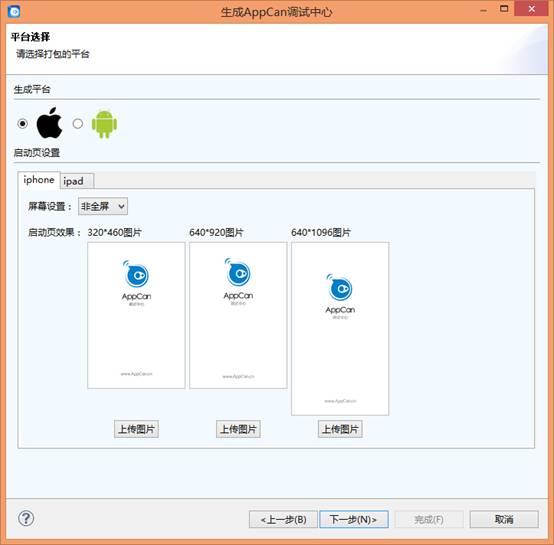The image size is (554, 545).
Task: Click 上传图片 under the 640*1096 image
Action: (x=340, y=429)
